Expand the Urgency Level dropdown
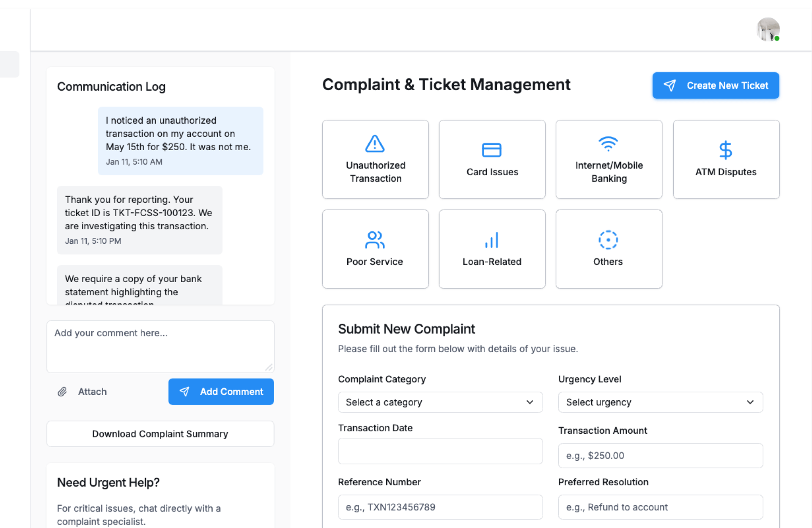This screenshot has width=812, height=528. tap(660, 402)
